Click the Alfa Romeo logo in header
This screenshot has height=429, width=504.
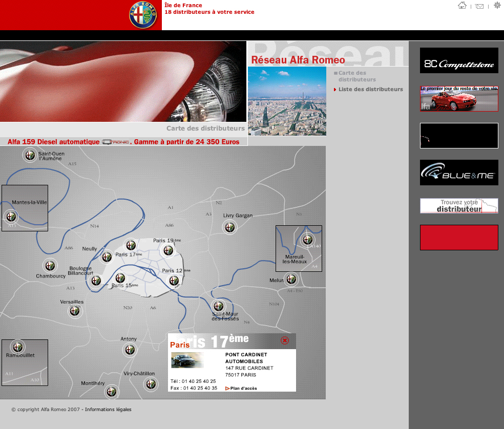[x=143, y=15]
